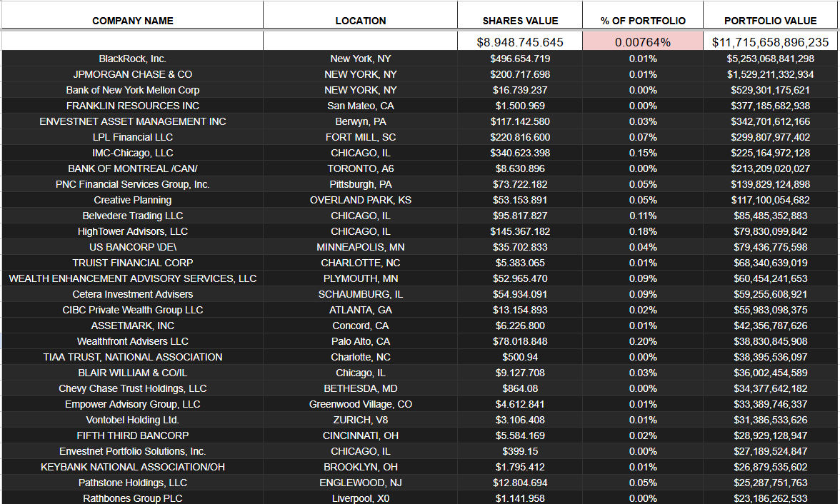The height and width of the screenshot is (504, 840).
Task: Select Empower Advisory Group, LLC cell
Action: pyautogui.click(x=132, y=404)
